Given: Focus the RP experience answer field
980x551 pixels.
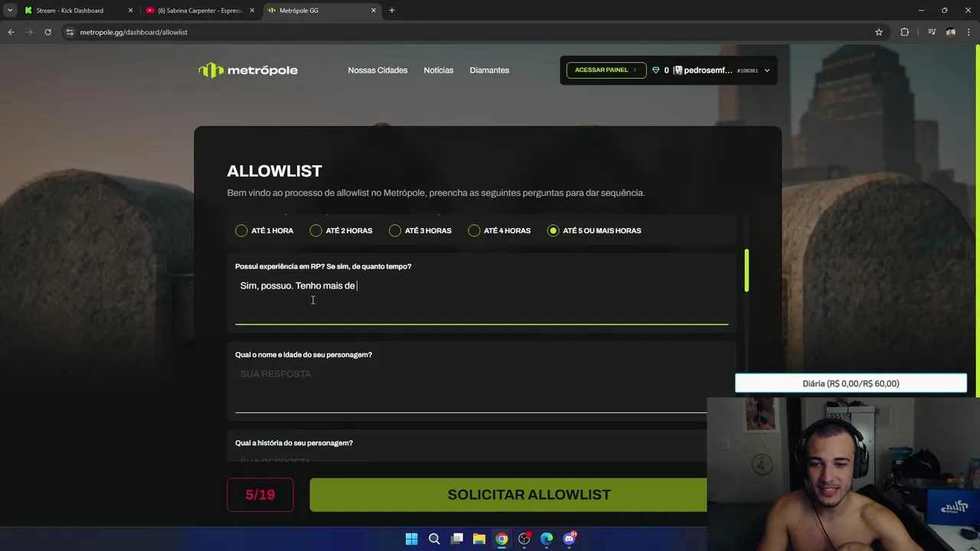Looking at the screenshot, I should pos(482,300).
